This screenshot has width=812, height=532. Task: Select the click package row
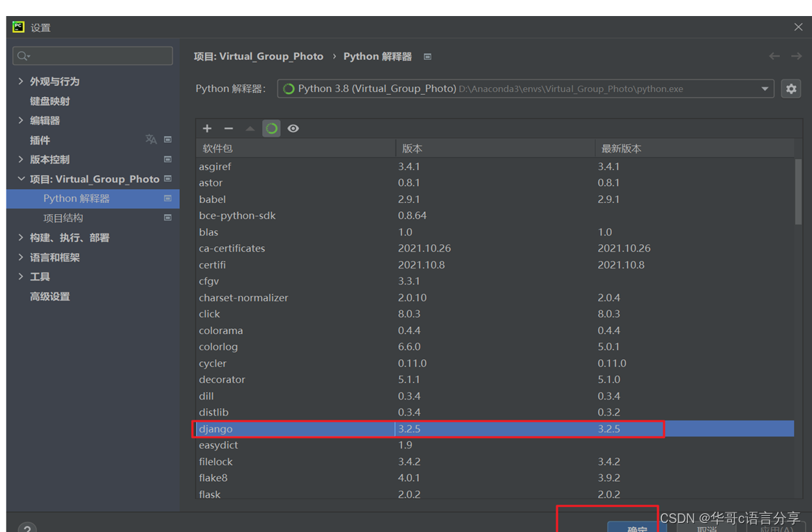(495, 314)
